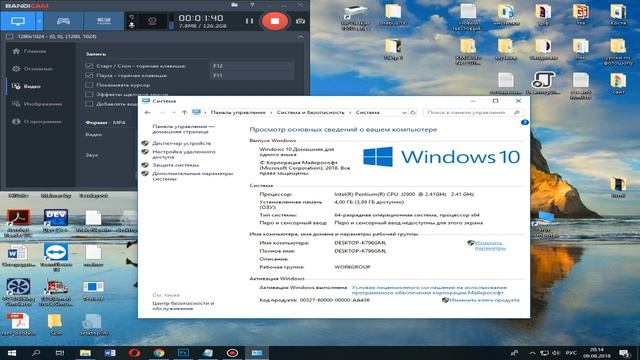
Task: Open Dev-C++ desktop shortcut
Action: (56, 221)
